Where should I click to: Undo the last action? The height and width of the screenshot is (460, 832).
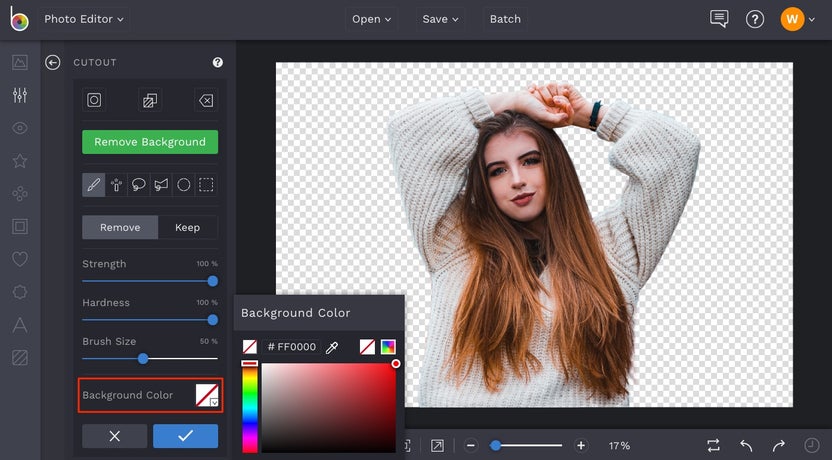(746, 446)
